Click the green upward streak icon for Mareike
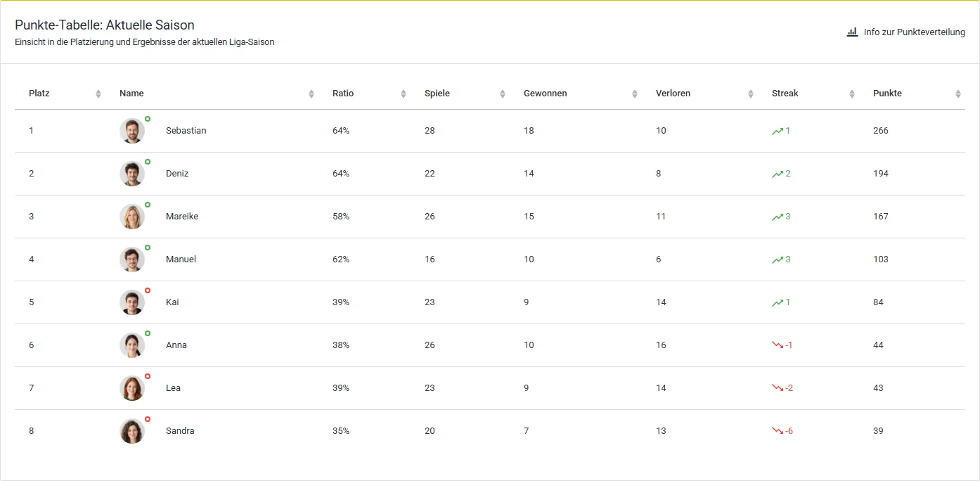980x481 pixels. [778, 217]
